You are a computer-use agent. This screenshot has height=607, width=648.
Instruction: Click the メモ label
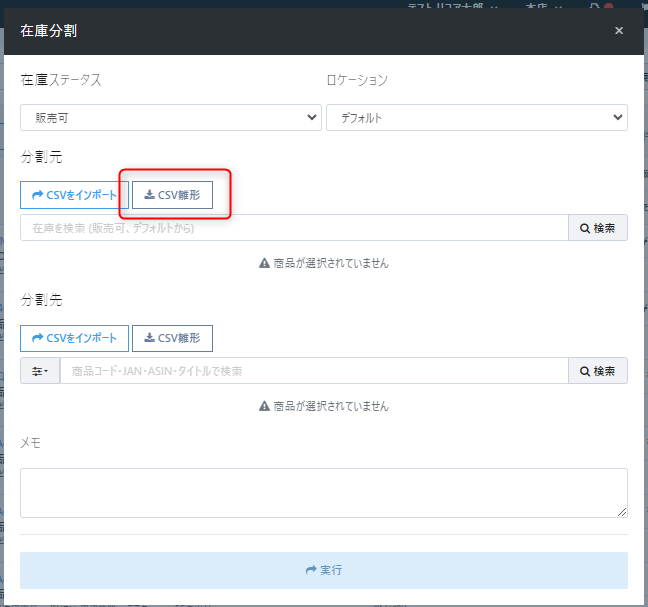pos(31,443)
